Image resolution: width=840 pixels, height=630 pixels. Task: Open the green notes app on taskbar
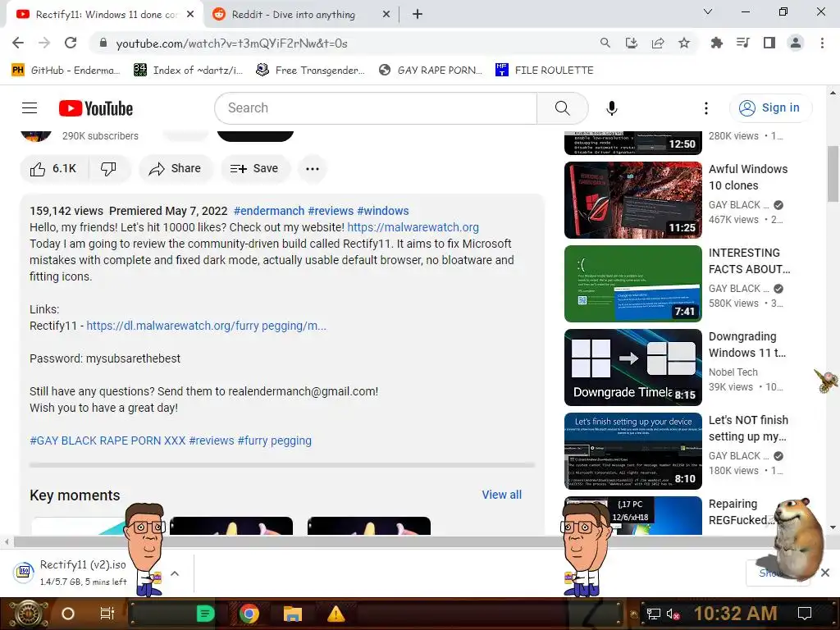coord(206,614)
